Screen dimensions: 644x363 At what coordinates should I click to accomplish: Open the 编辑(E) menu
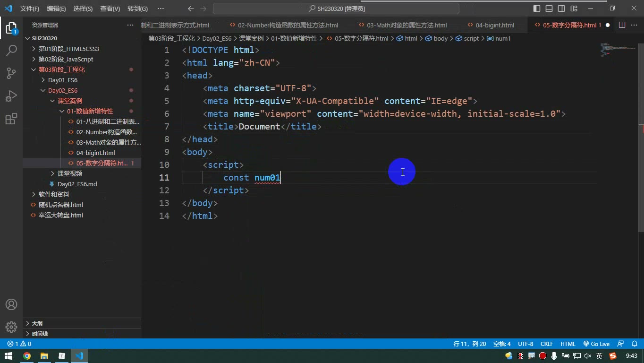pyautogui.click(x=56, y=9)
